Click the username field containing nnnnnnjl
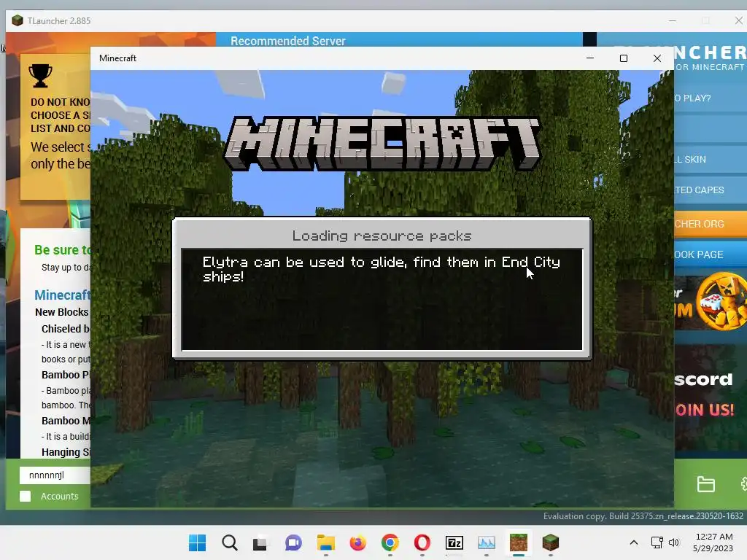The image size is (747, 560). click(x=55, y=475)
